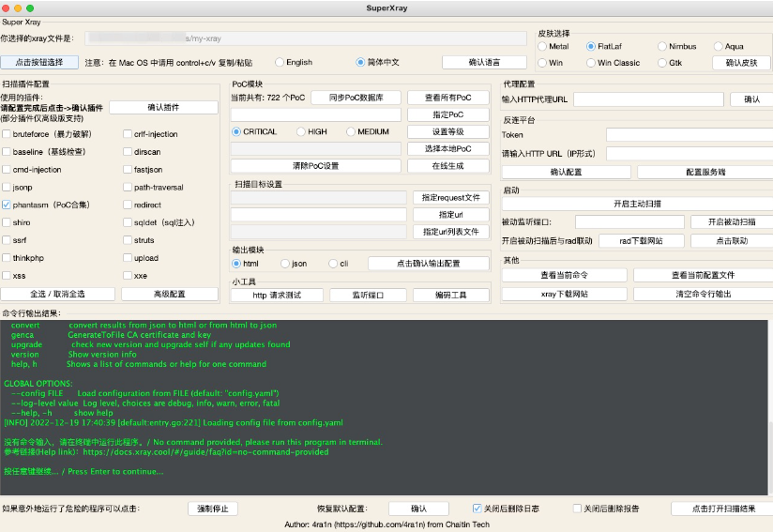Click the 高级配置 button
Image resolution: width=773 pixels, height=532 pixels.
(170, 295)
